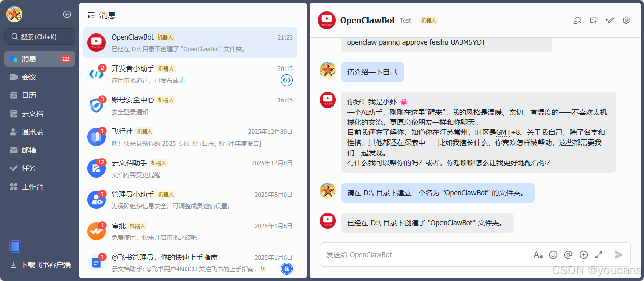Click the send arrow button

[x=618, y=255]
